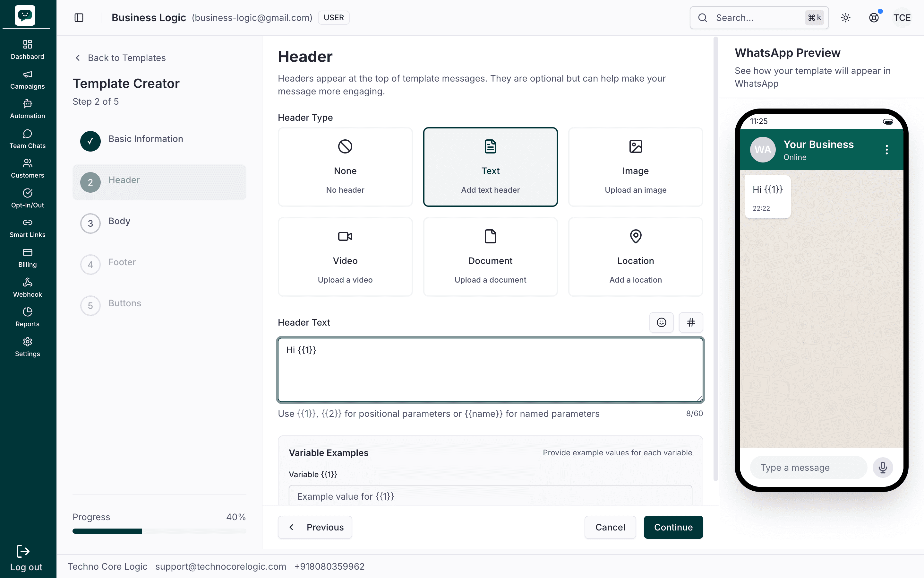Click the Continue button
Viewport: 924px width, 578px height.
pyautogui.click(x=673, y=527)
